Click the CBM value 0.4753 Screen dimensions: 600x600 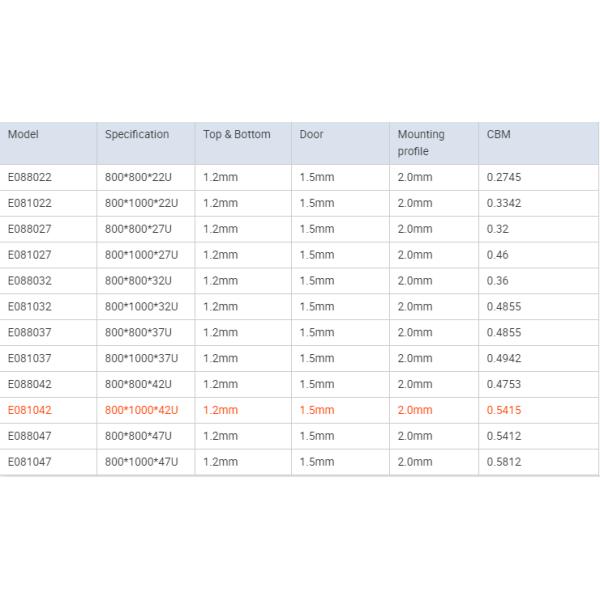[504, 384]
